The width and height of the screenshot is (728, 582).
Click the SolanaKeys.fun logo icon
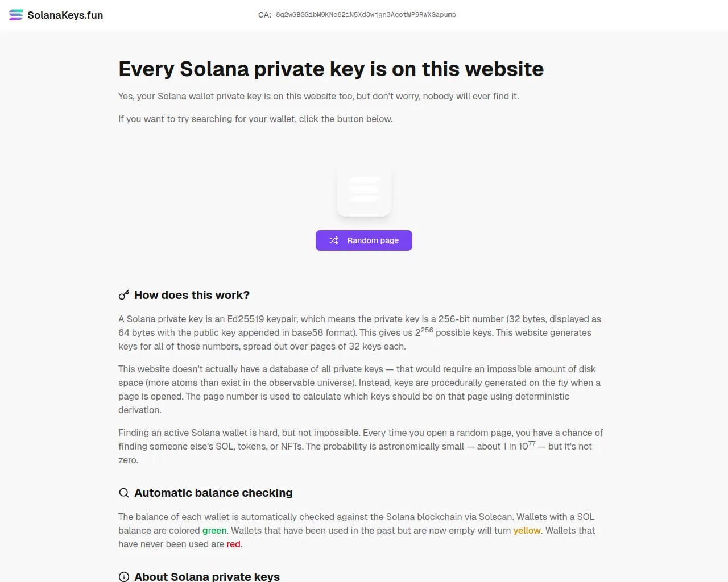click(16, 15)
